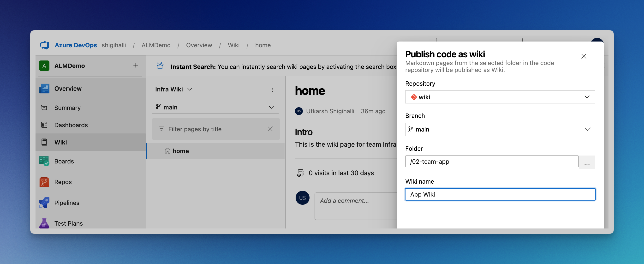Open the ALMDemo project avatar icon

point(44,66)
